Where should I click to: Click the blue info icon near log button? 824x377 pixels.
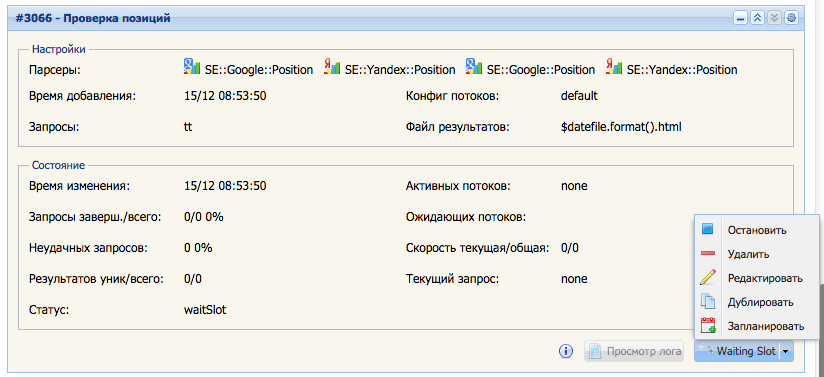[565, 351]
